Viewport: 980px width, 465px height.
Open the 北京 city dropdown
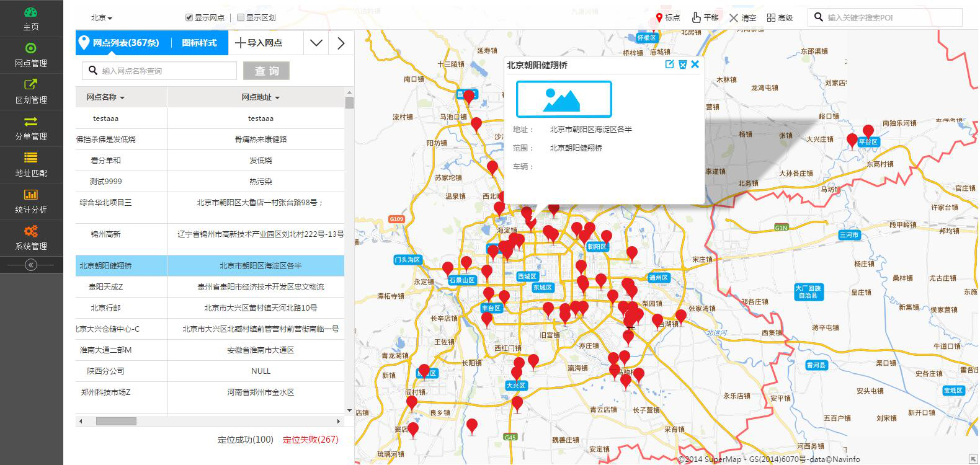pyautogui.click(x=102, y=18)
